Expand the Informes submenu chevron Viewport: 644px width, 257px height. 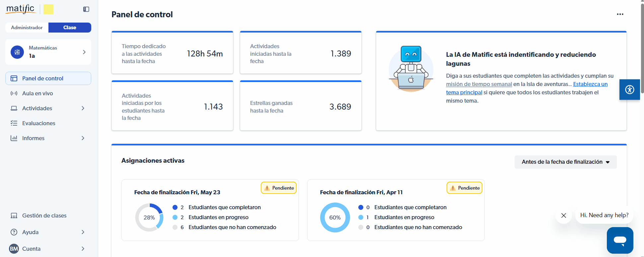point(83,138)
